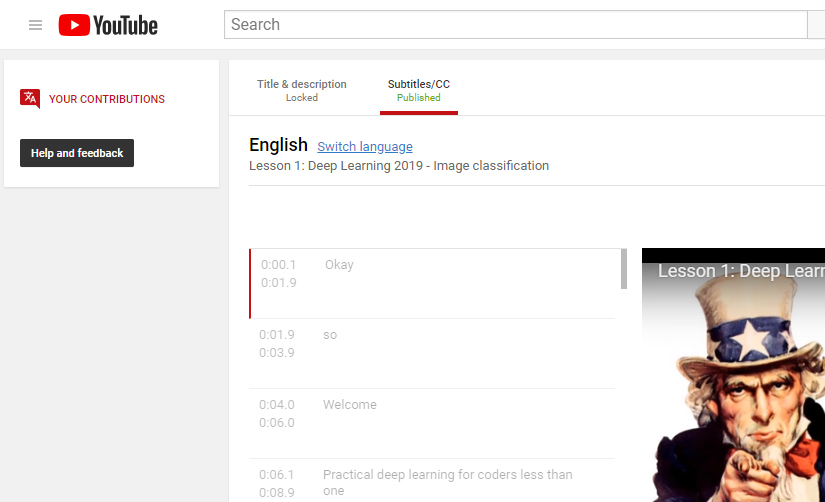
Task: Select 'Practical deep learning for coders' subtitle
Action: tap(432, 480)
